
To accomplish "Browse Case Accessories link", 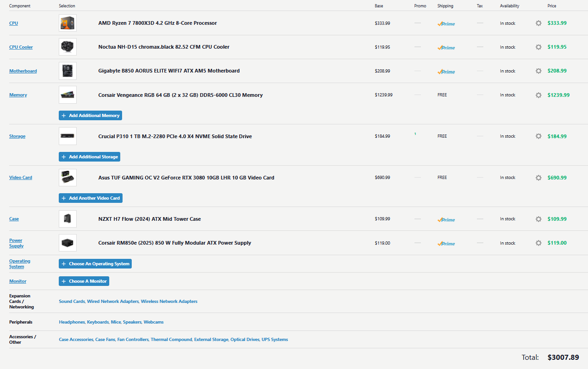I will click(76, 340).
